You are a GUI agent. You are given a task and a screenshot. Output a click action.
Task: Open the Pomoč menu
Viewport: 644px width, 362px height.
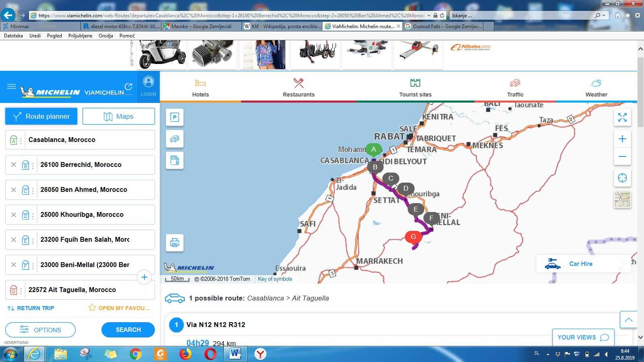click(127, 36)
